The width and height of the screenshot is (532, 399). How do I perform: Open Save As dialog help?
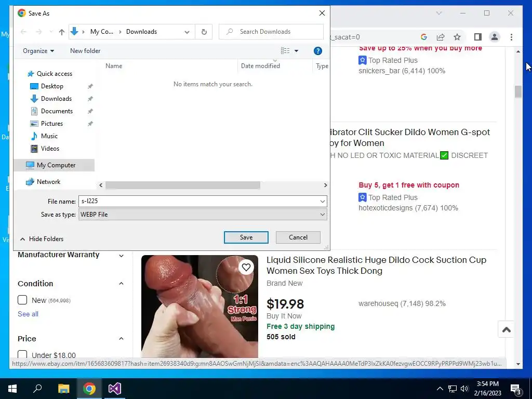click(317, 51)
